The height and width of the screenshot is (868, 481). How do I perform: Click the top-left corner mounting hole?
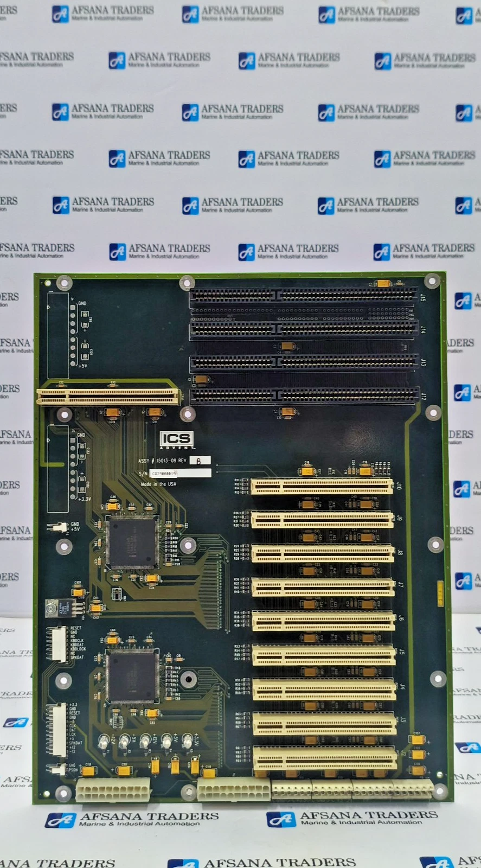click(65, 283)
